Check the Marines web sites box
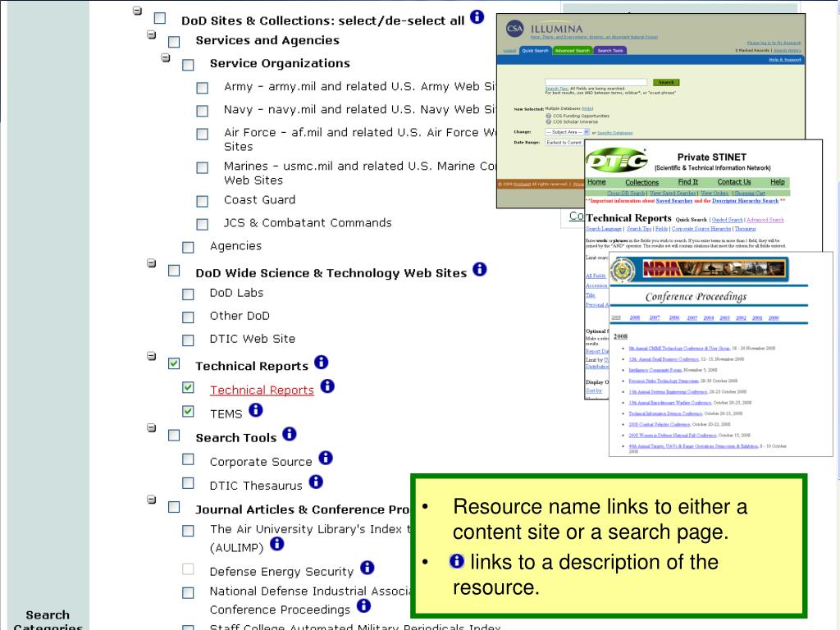Image resolution: width=840 pixels, height=630 pixels. 202,167
